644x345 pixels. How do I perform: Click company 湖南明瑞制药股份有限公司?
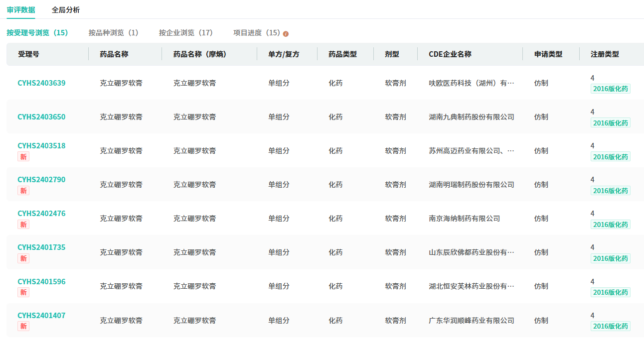coord(472,185)
